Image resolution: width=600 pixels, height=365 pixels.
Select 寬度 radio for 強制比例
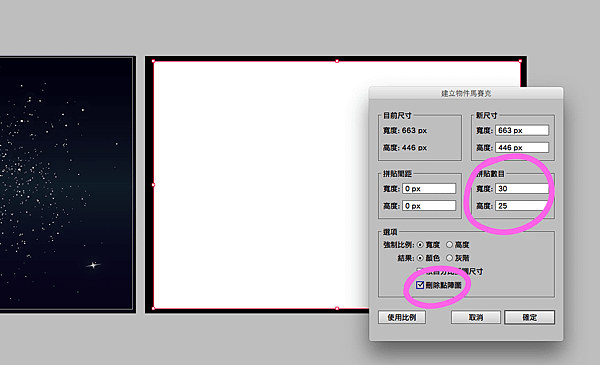420,244
